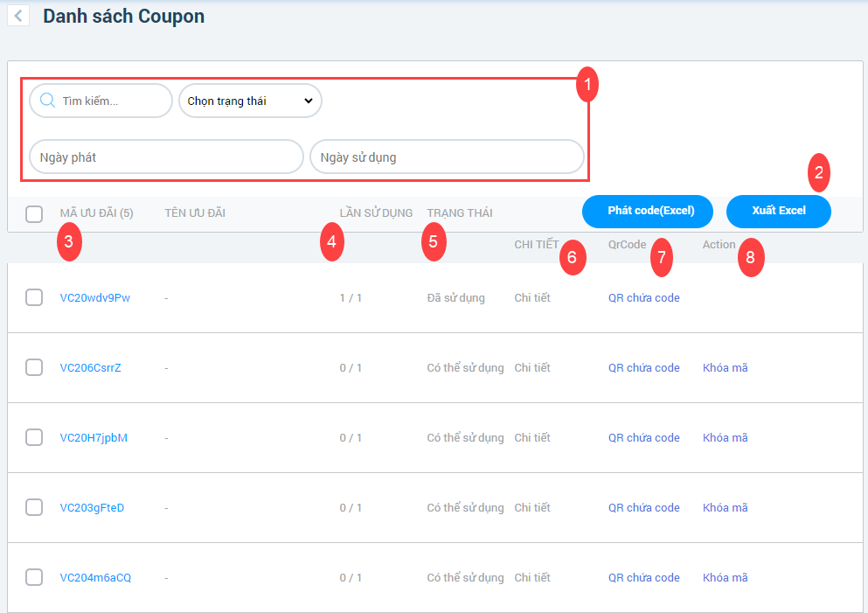Go back using the left chevron icon
868x613 pixels.
point(18,16)
